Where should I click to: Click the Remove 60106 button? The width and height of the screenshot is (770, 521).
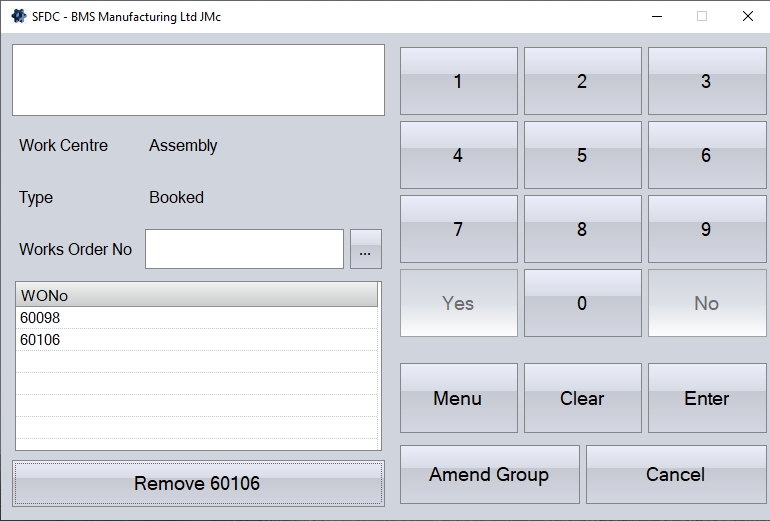tap(197, 483)
